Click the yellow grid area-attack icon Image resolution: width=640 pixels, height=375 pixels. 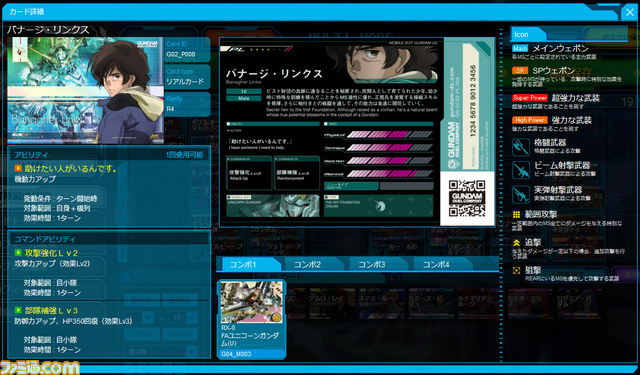point(516,215)
